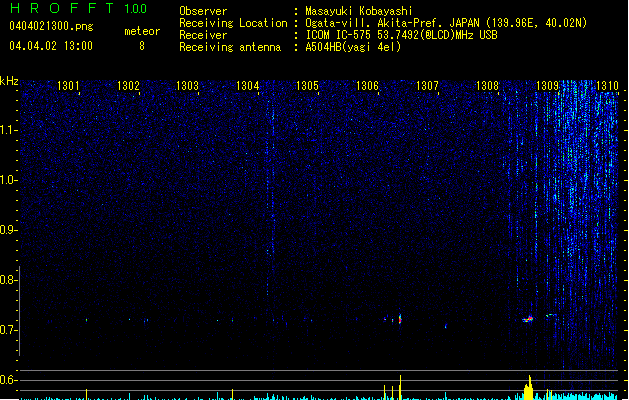Click the 1.0 kHz axis label
This screenshot has width=629, height=400.
point(8,180)
